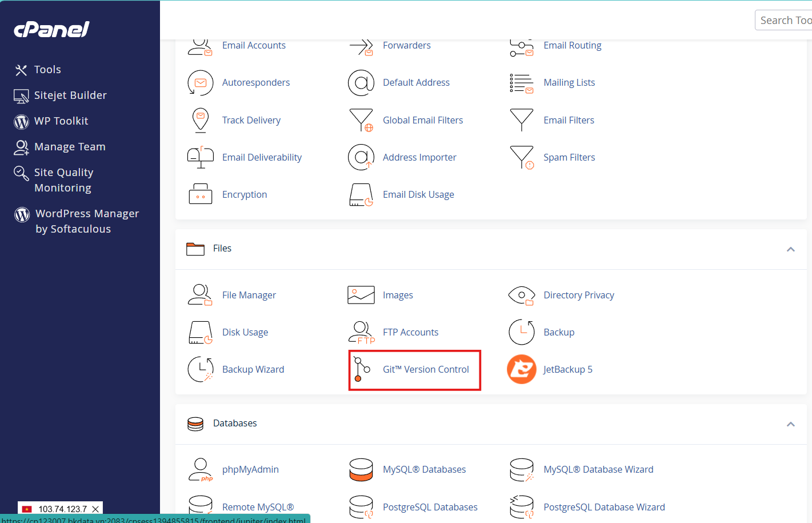Click the Mailing Lists icon
This screenshot has width=812, height=523.
(x=522, y=83)
